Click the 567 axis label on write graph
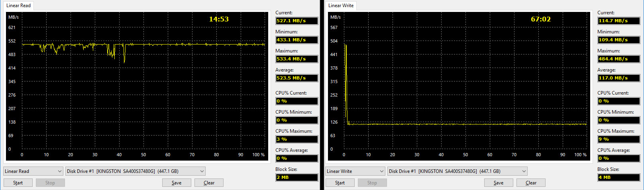 [x=334, y=27]
